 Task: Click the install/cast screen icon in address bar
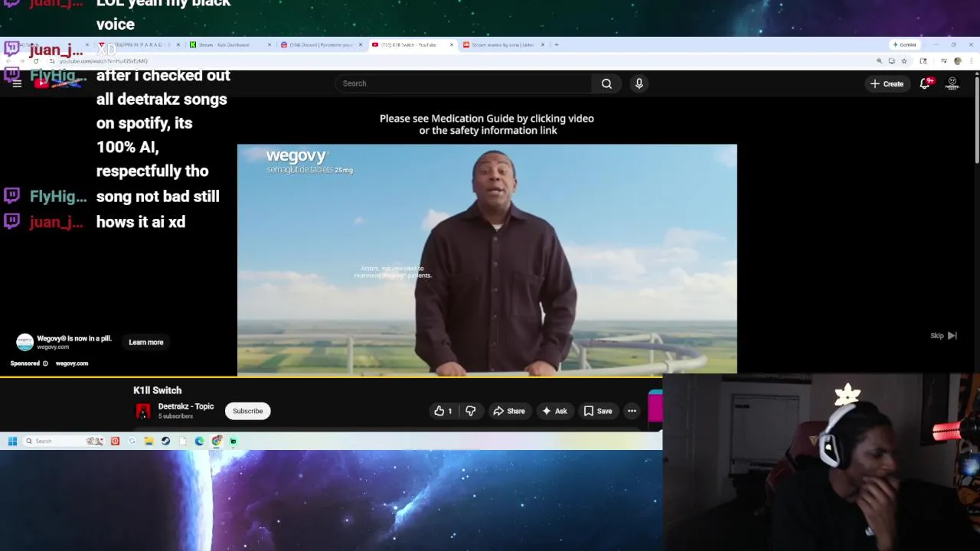tap(891, 61)
